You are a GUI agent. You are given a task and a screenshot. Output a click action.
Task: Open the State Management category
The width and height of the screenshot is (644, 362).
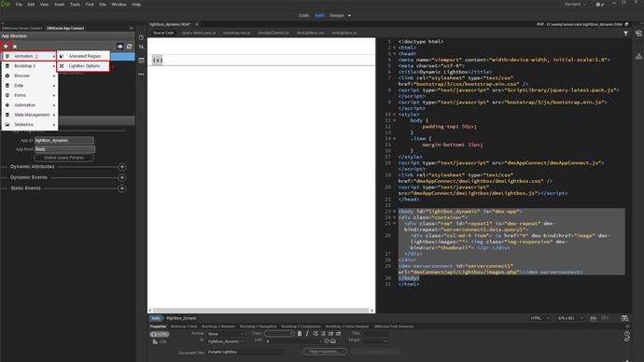(x=29, y=115)
